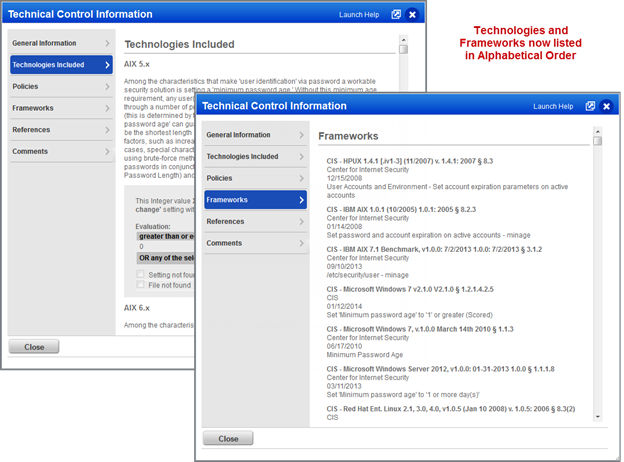Click 'CIS - Microsoft Windows 7 v2.1.0' entry
The width and height of the screenshot is (624, 462).
(x=410, y=289)
